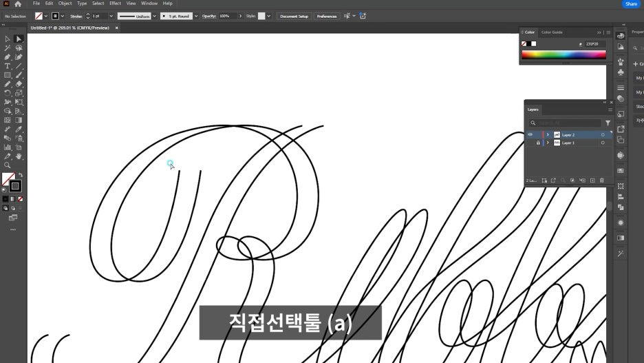Select the Column Graph tool

pyautogui.click(x=8, y=147)
